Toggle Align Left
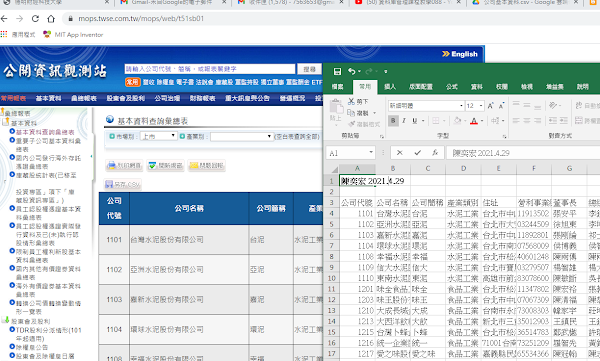 [x=516, y=121]
